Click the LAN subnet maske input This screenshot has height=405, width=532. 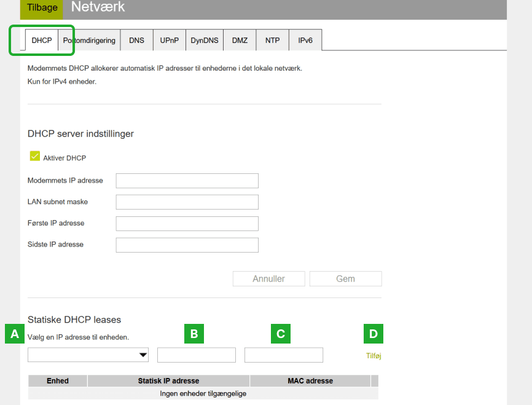(187, 202)
